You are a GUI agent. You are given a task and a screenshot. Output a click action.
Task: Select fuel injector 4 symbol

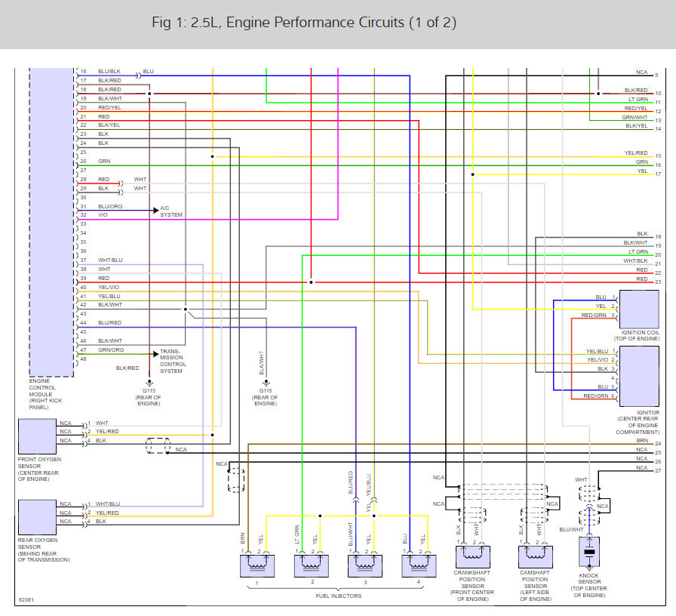click(x=419, y=565)
